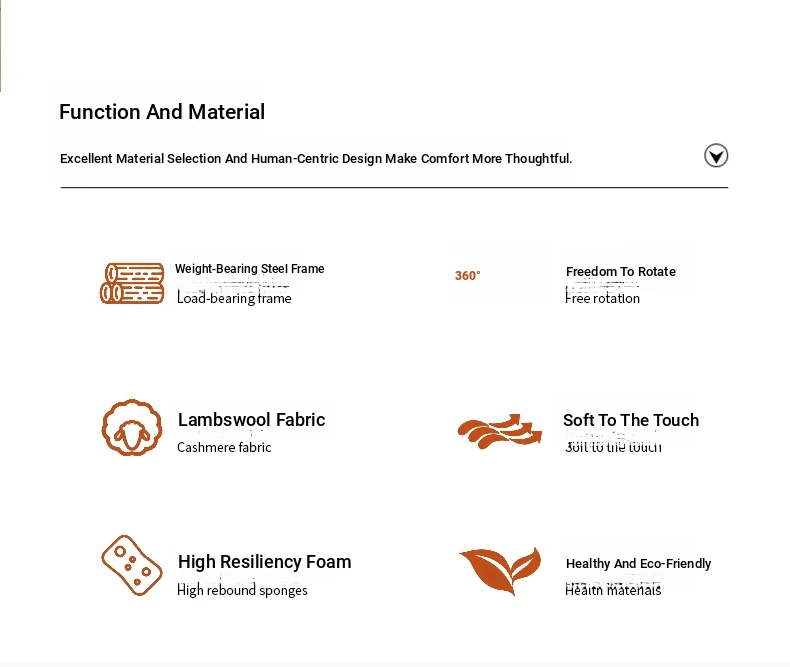Click the Lambswool Fabric title
This screenshot has height=667, width=790.
[x=251, y=420]
